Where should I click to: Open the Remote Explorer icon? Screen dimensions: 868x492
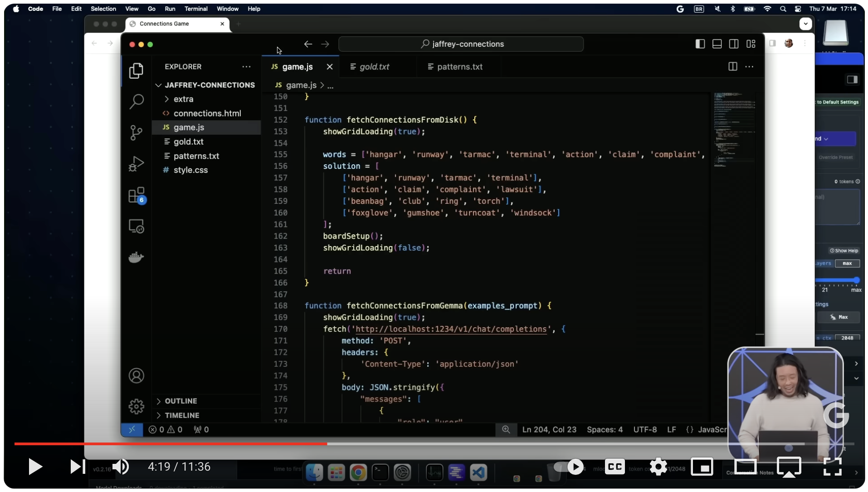[136, 226]
